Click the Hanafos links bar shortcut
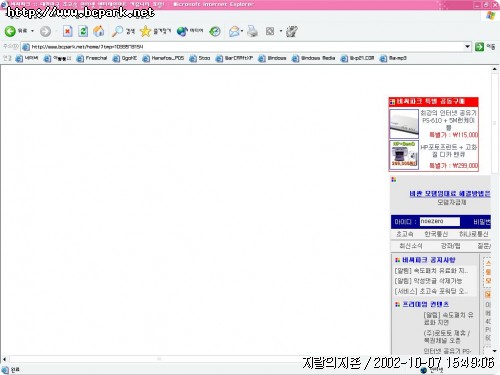The image size is (500, 375). (163, 58)
